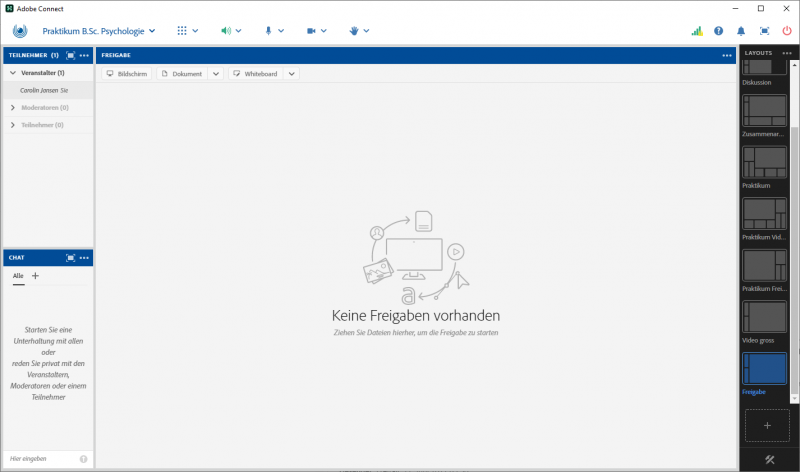800x472 pixels.
Task: Click the red end session power icon
Action: click(787, 31)
